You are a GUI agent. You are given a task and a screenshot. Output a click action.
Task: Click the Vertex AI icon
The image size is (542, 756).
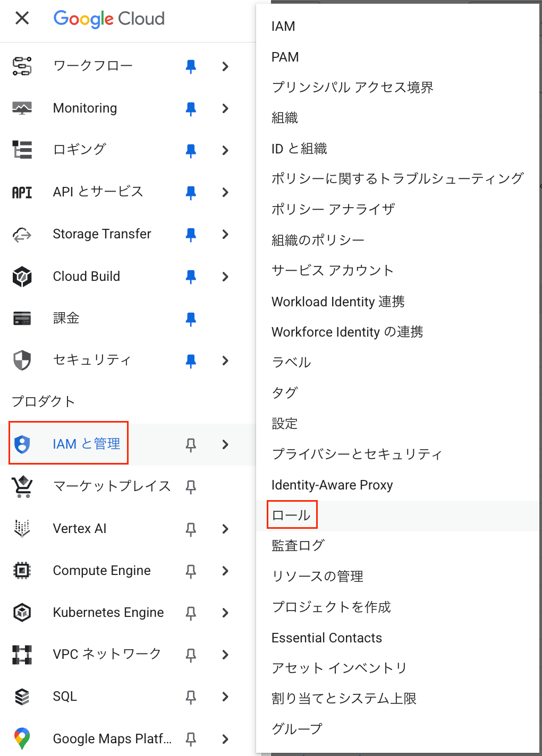(x=22, y=529)
